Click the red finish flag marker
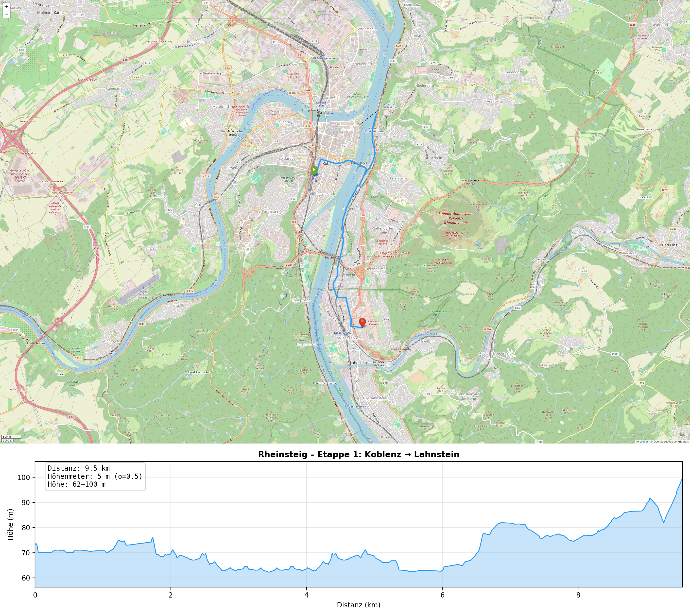 point(362,322)
